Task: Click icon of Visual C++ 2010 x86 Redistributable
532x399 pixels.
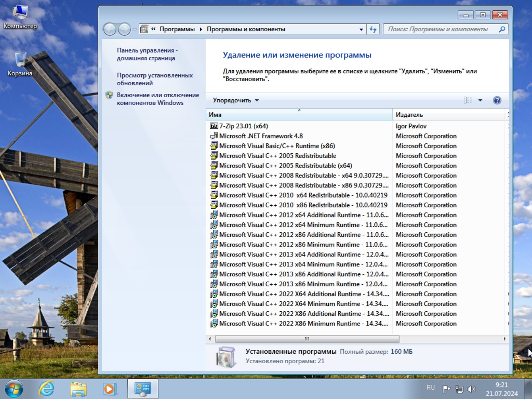Action: click(214, 205)
